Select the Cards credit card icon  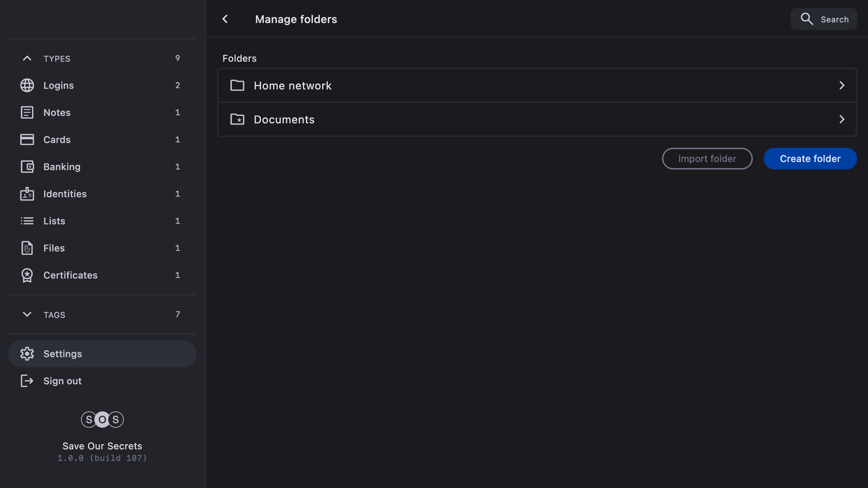pyautogui.click(x=27, y=140)
